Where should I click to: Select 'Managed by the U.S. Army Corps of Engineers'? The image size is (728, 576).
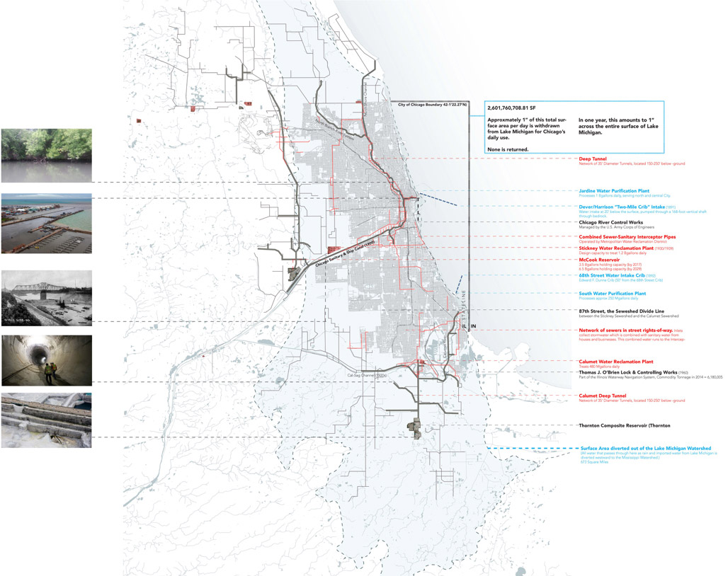tap(616, 227)
